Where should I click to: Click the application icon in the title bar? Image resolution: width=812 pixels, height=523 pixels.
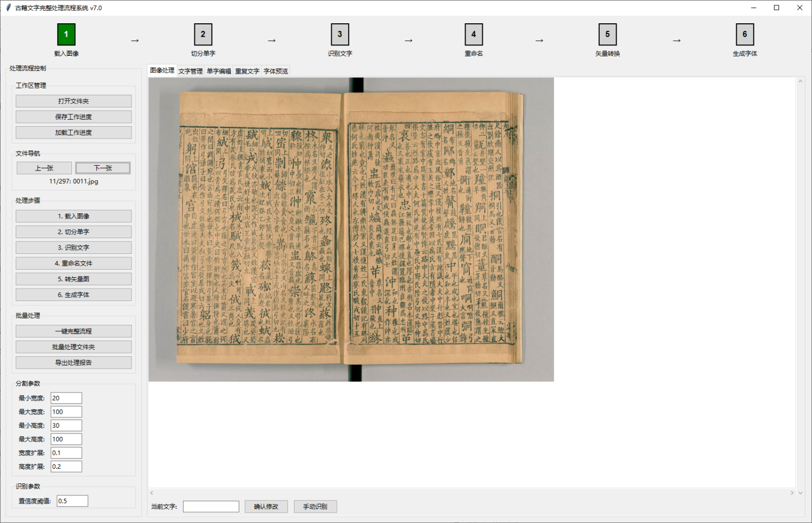coord(8,8)
